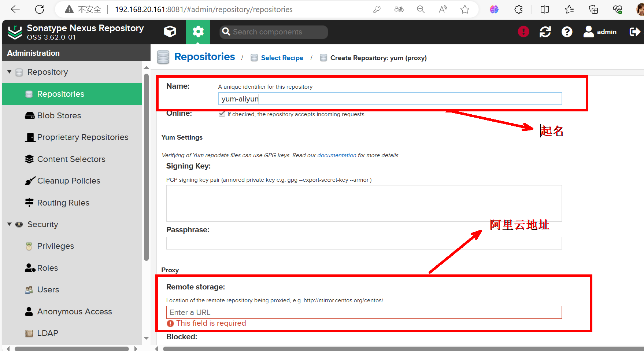Click the Name input field

[390, 99]
